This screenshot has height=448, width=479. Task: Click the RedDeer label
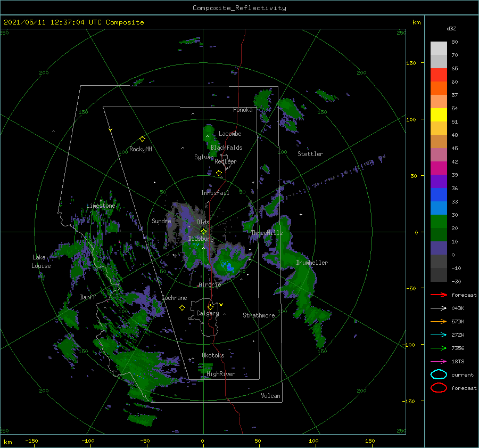tap(226, 161)
